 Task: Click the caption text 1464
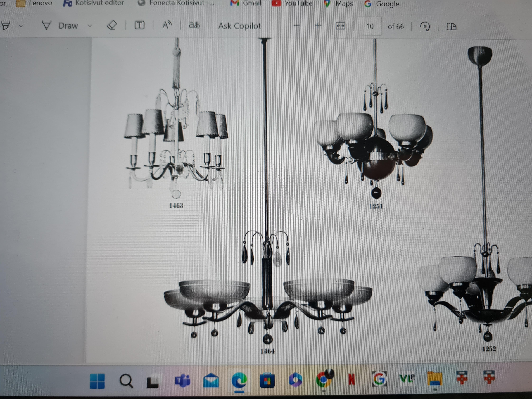point(267,351)
